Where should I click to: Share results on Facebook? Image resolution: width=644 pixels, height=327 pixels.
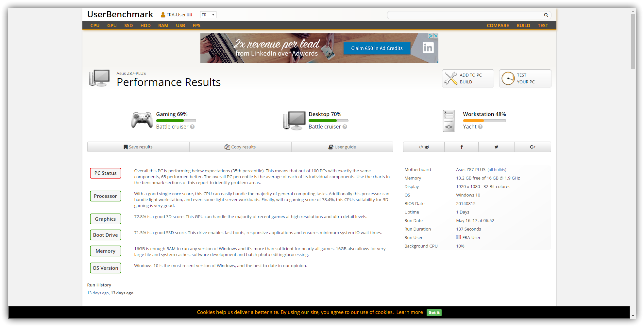click(x=462, y=147)
